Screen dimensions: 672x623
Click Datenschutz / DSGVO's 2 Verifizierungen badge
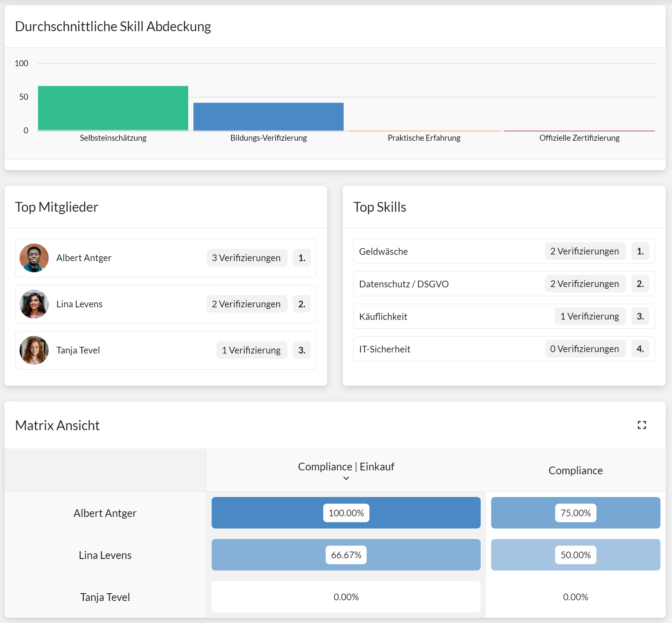[x=585, y=284]
